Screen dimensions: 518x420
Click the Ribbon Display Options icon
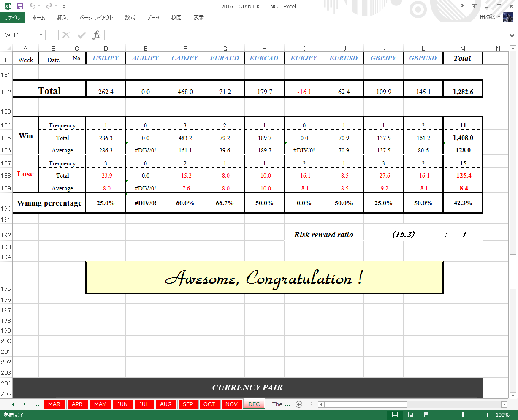pyautogui.click(x=475, y=6)
